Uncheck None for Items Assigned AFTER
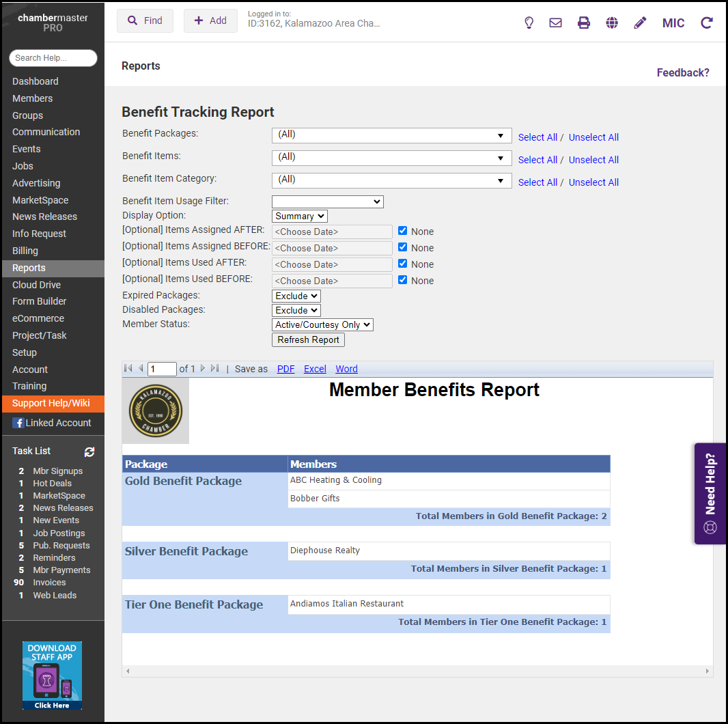The image size is (728, 724). pos(403,231)
